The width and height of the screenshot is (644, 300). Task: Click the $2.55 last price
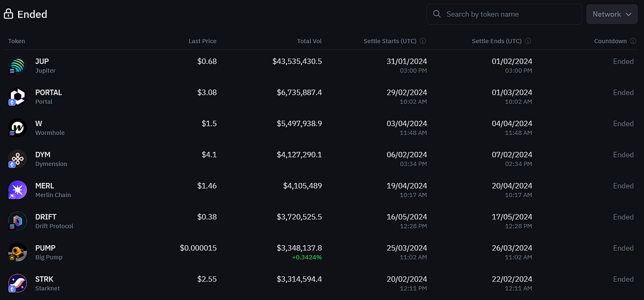click(x=207, y=279)
